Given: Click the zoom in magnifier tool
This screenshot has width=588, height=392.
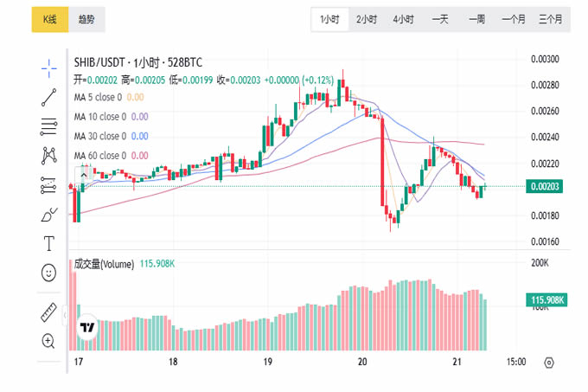Looking at the screenshot, I should [x=48, y=341].
